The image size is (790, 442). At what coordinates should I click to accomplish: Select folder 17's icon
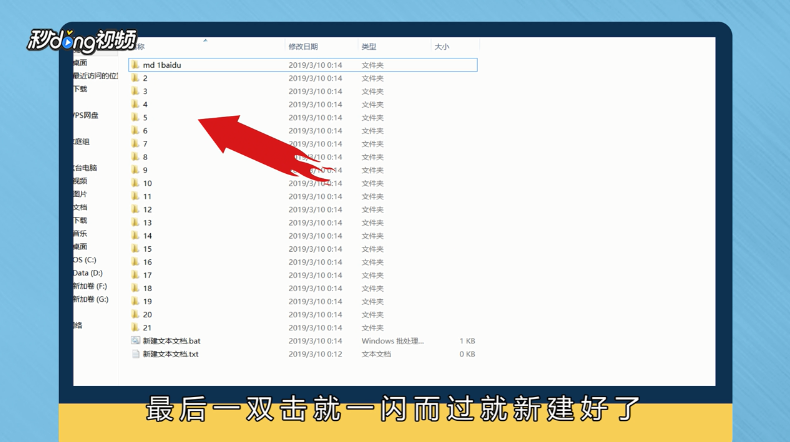(x=135, y=275)
